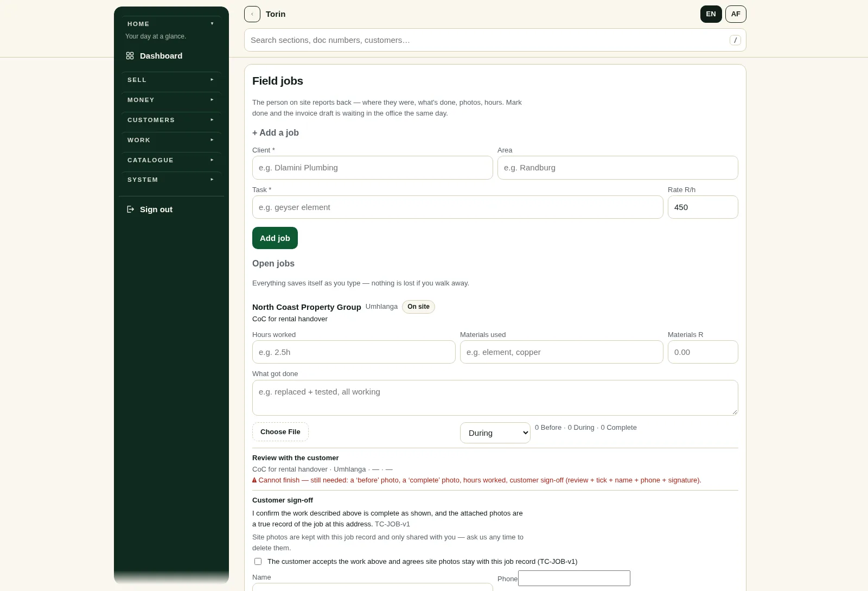Switch language to AF

pyautogui.click(x=736, y=14)
